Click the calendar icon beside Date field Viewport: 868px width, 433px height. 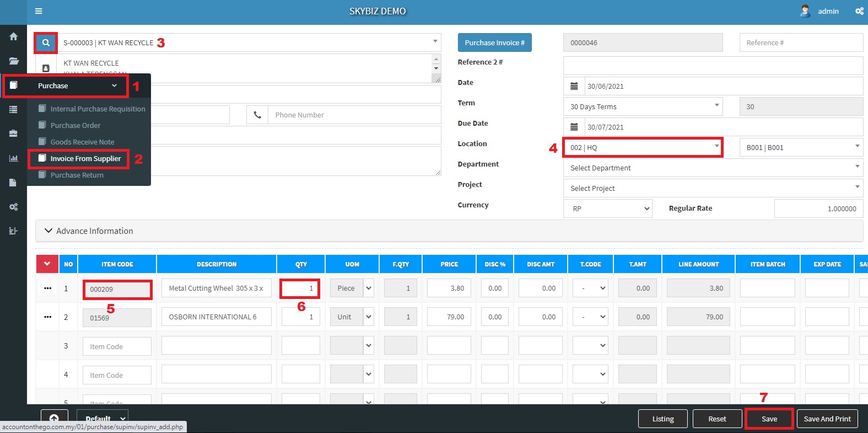click(574, 86)
